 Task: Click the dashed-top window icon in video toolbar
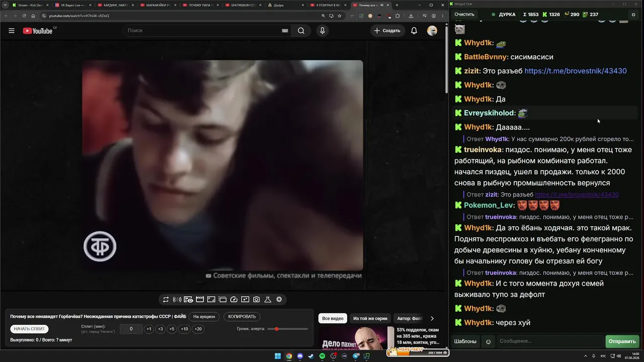[222, 300]
